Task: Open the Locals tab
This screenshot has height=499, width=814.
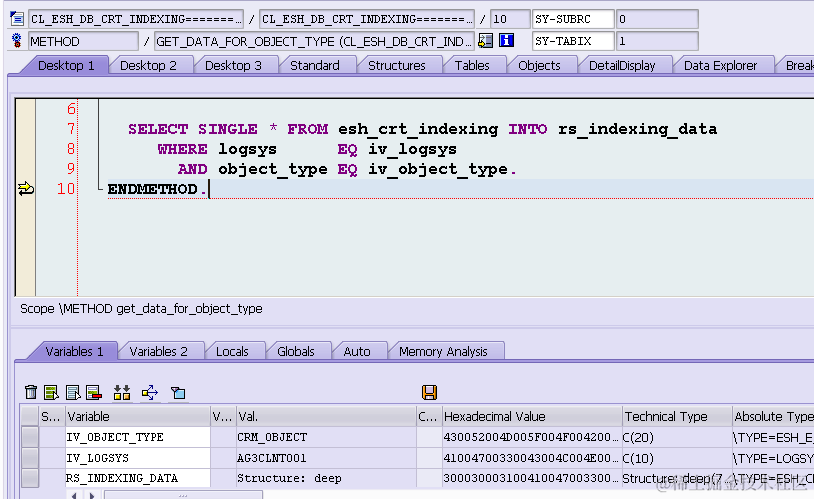Action: pos(232,352)
